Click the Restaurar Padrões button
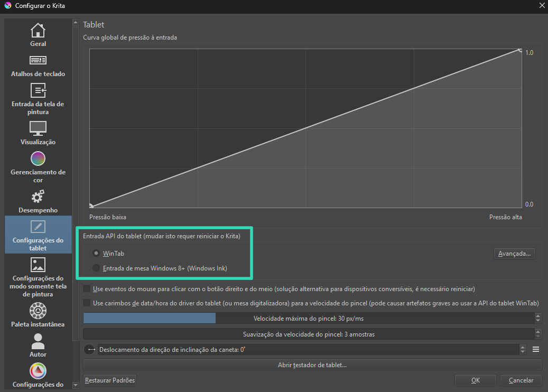Screen dimensions: 548x392 [110, 380]
